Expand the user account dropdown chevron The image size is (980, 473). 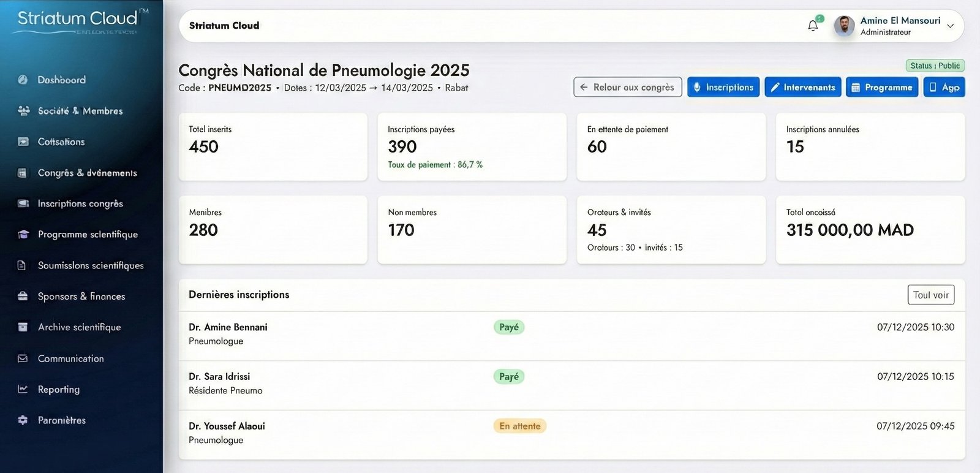pos(951,26)
